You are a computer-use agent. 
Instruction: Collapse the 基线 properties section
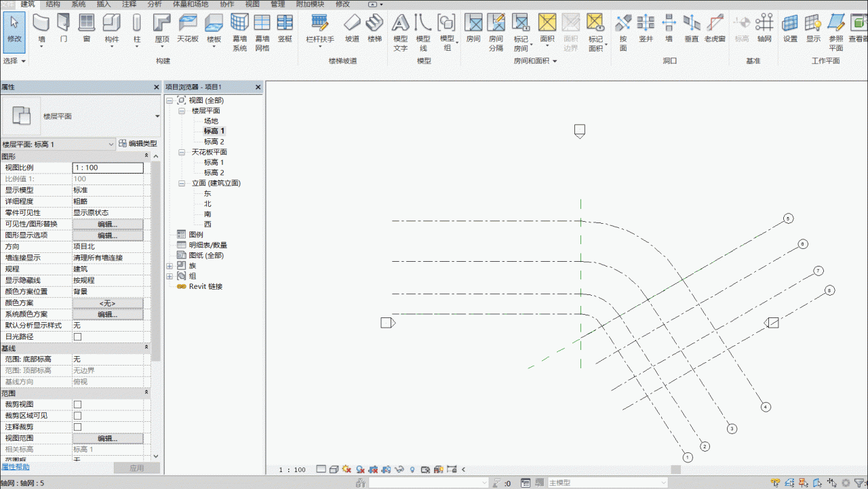coord(147,348)
